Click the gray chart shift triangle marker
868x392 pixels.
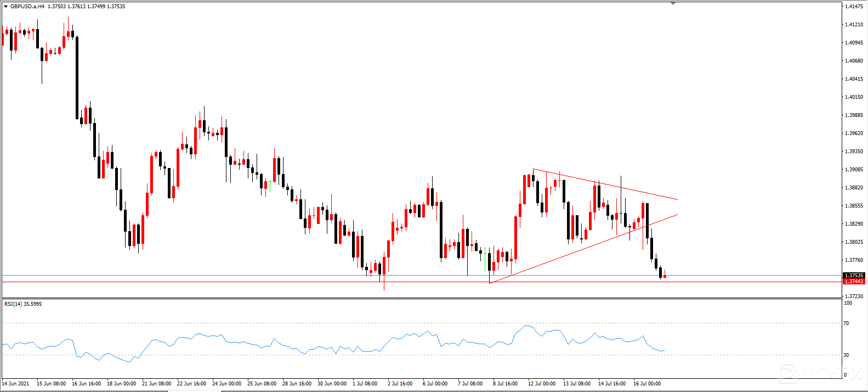(x=673, y=3)
